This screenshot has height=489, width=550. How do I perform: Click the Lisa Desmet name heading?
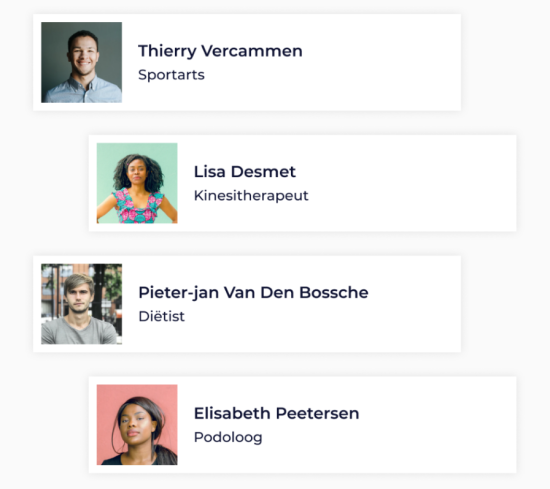click(245, 172)
